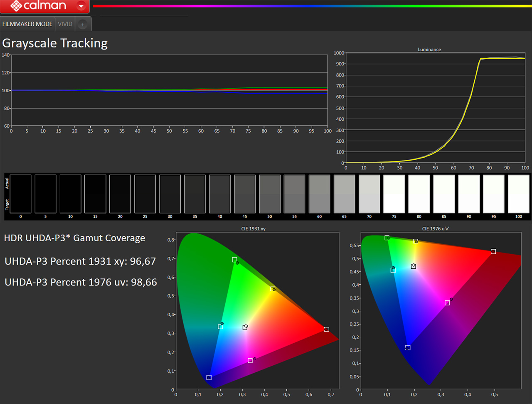Select white point marker in CIE 1976 chart
The image size is (532, 404).
(413, 266)
